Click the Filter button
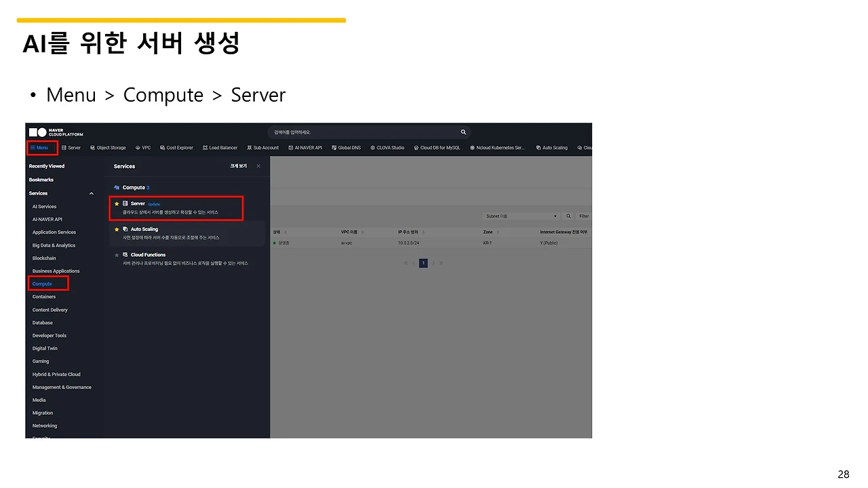 (x=584, y=216)
